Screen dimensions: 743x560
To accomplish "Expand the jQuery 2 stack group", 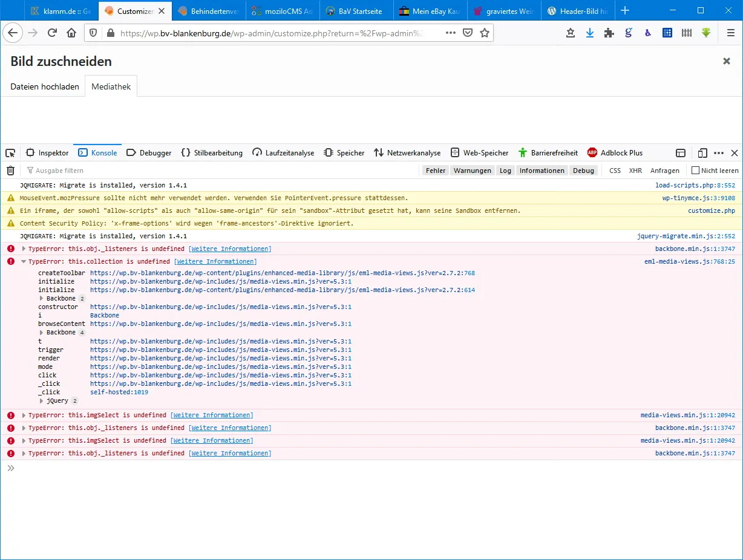I will [x=42, y=401].
